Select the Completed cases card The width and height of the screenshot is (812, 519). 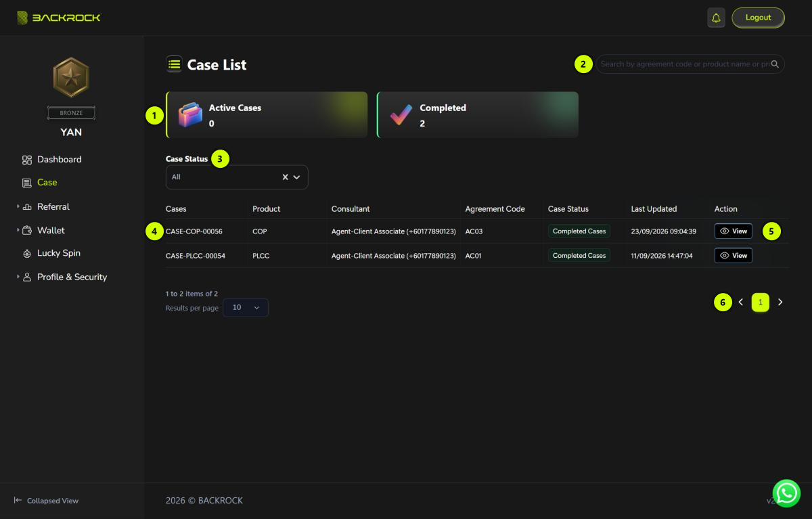tap(478, 115)
